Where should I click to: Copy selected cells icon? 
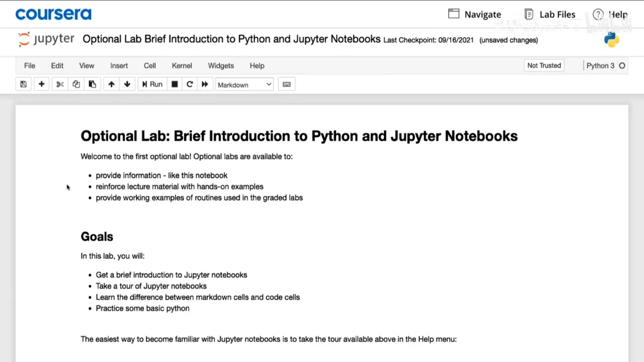[76, 84]
